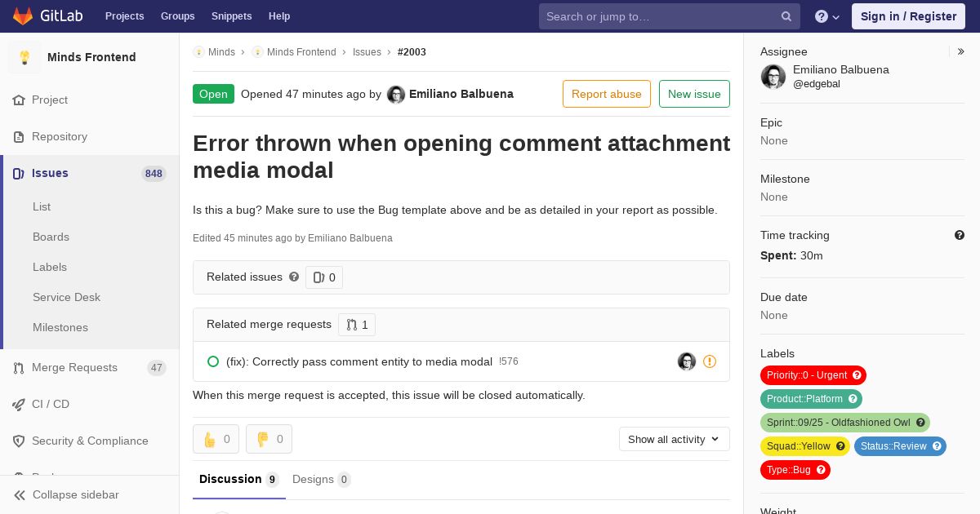Collapse the right sidebar with chevron toggle
Image resolution: width=980 pixels, height=514 pixels.
(x=961, y=51)
